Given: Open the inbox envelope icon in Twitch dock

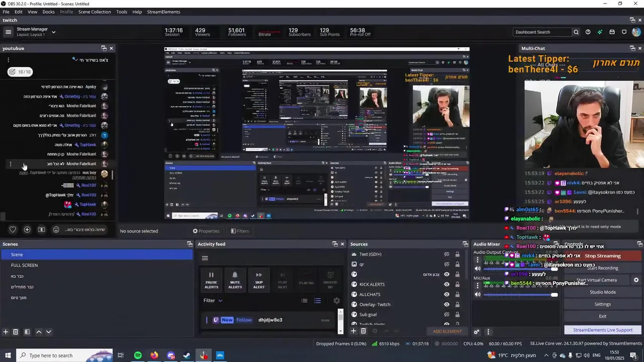Looking at the screenshot, I should 612,32.
